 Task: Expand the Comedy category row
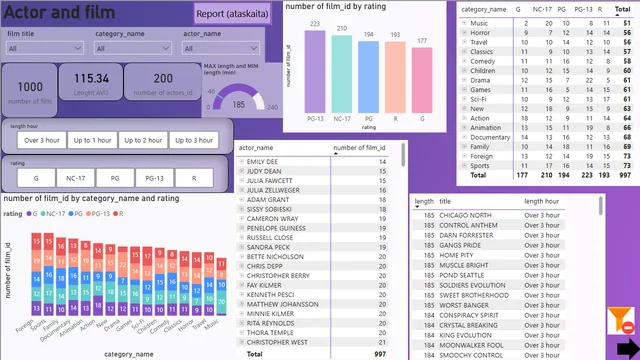(464, 61)
